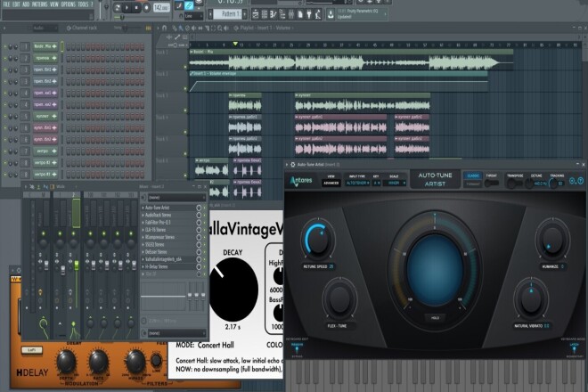The width and height of the screenshot is (588, 392).
Task: Click the Valhalla DECAY knob
Action: pyautogui.click(x=233, y=289)
